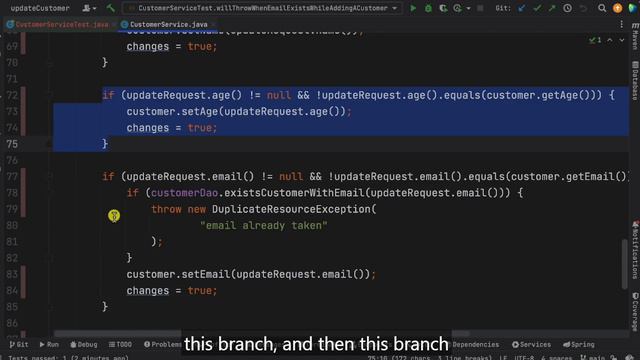Image resolution: width=640 pixels, height=360 pixels.
Task: Update project via the Git blue arrow
Action: coord(522,8)
